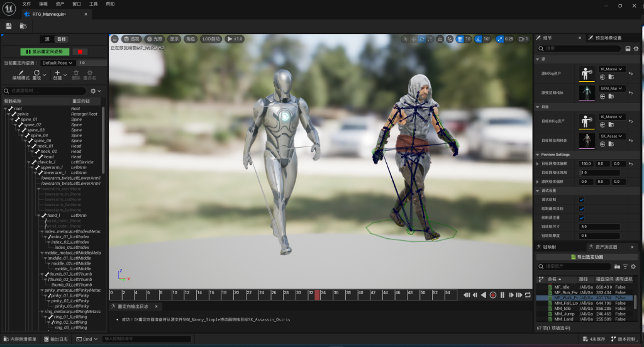Pause the animation playback
This screenshot has height=347, width=644.
[x=502, y=295]
